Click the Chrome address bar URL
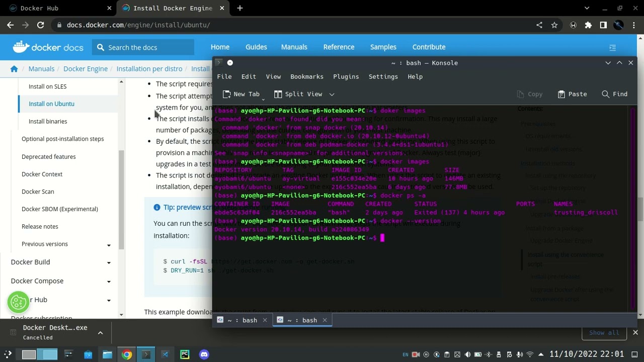644x362 pixels. [138, 25]
